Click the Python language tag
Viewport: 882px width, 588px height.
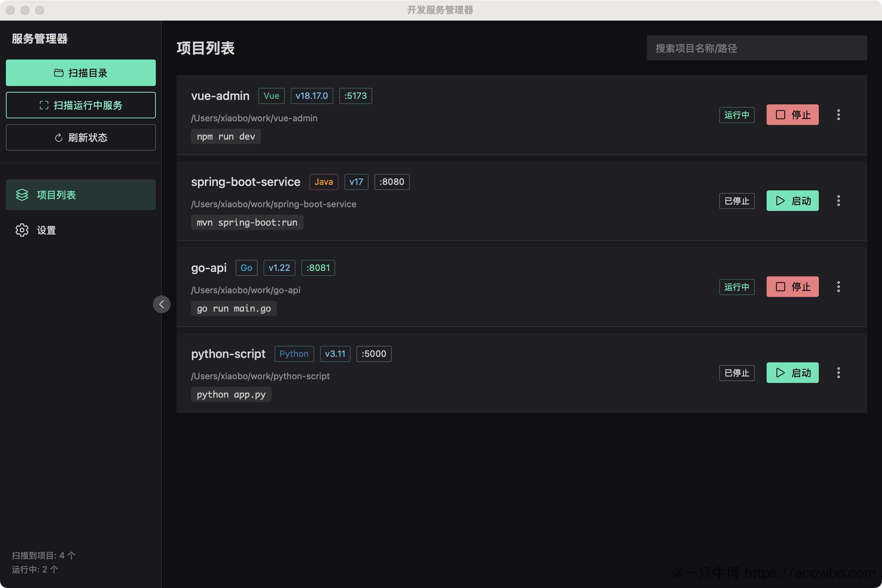[294, 354]
